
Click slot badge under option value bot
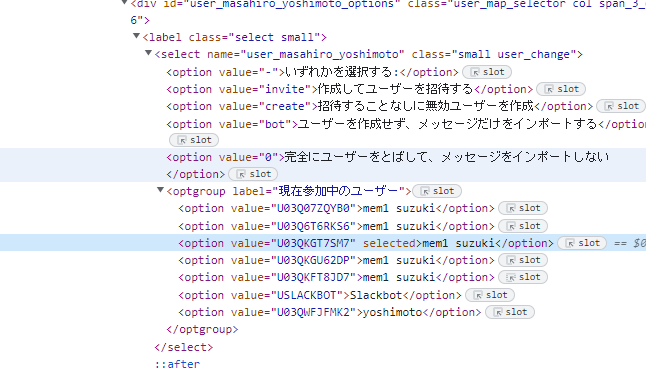(x=194, y=140)
